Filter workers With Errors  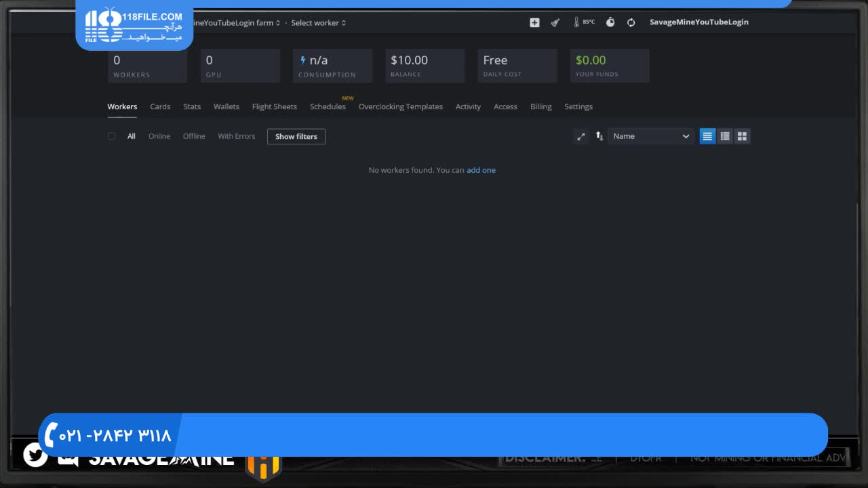[x=237, y=136]
